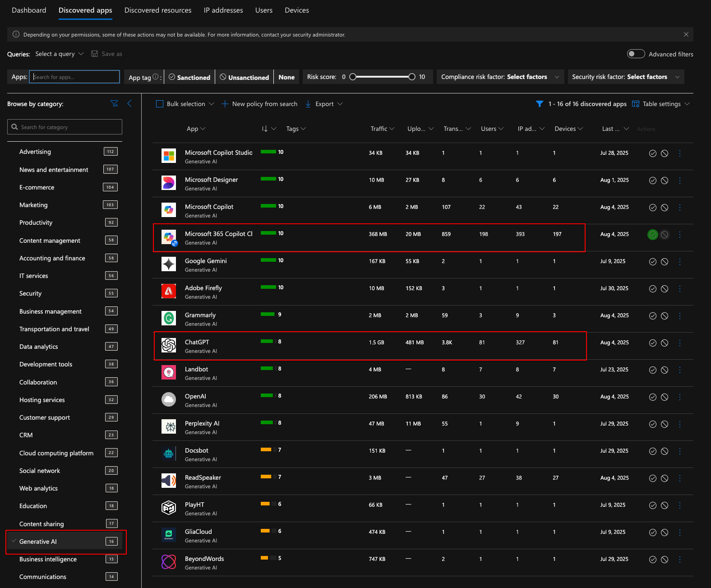Viewport: 711px width, 588px height.
Task: Click the Table settings icon
Action: coord(636,104)
